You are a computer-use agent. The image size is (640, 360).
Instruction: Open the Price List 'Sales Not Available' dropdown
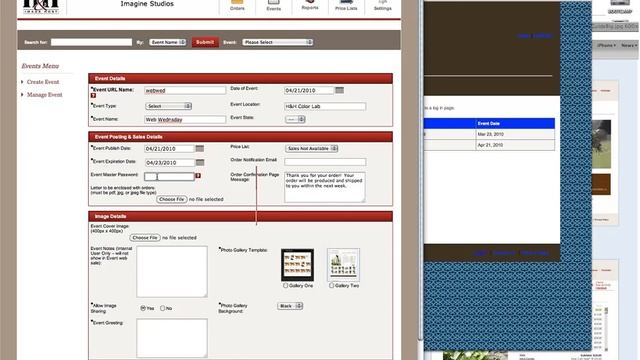click(311, 149)
